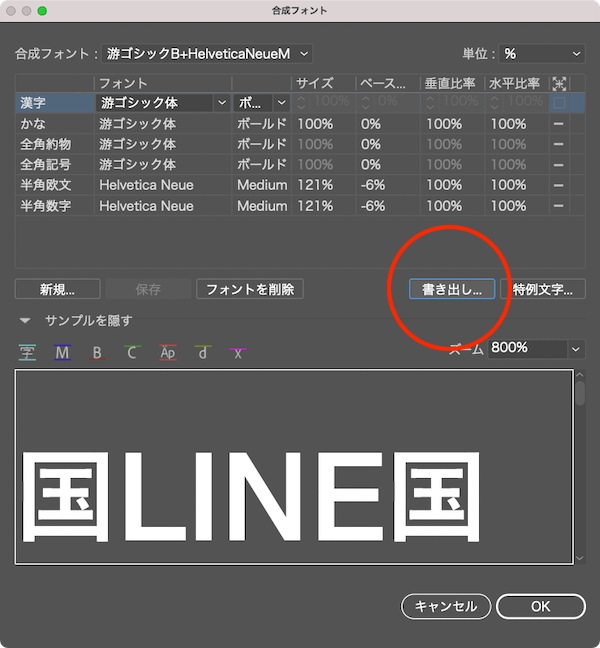
Task: Toggle the em box guide icon (M)
Action: tap(62, 353)
